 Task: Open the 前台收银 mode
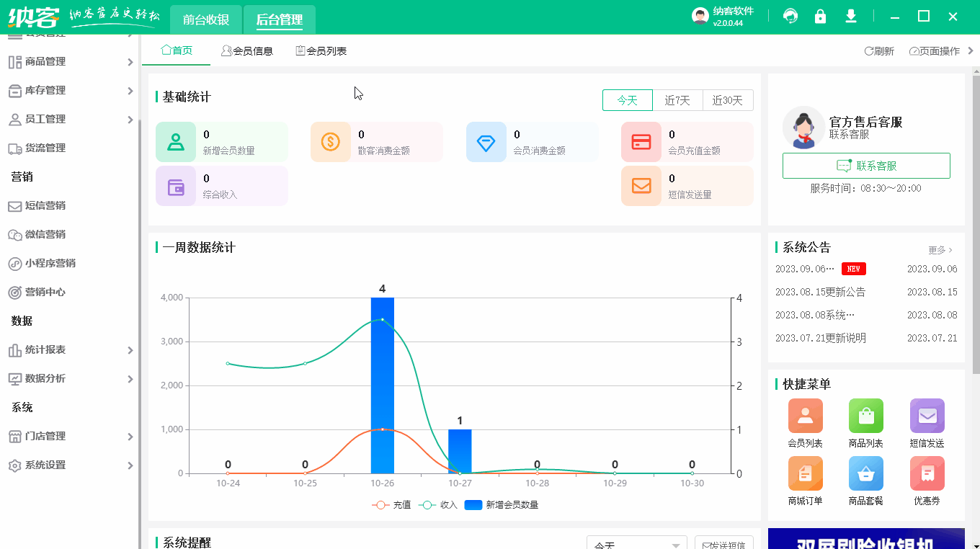(205, 19)
